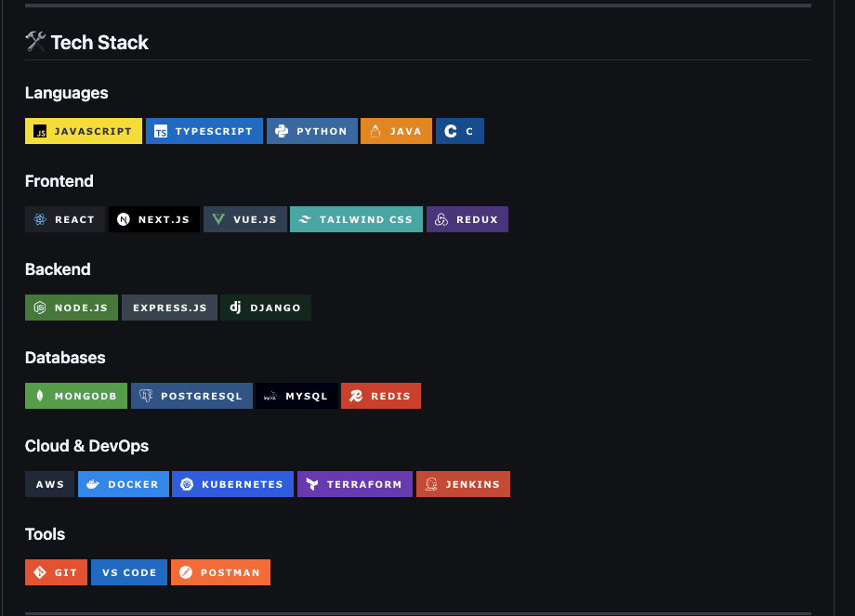Click the Frontend subheading
Image resolution: width=855 pixels, height=616 pixels.
(59, 181)
